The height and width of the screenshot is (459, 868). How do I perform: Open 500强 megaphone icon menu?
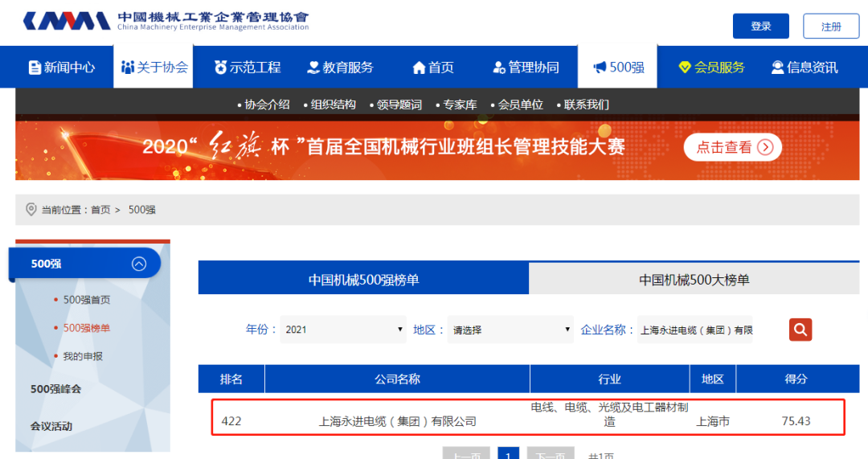click(x=618, y=68)
